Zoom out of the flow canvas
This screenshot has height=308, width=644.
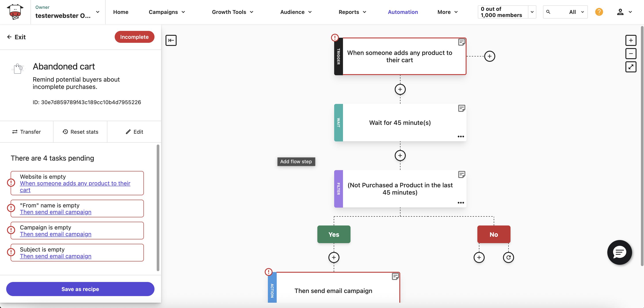click(x=631, y=53)
